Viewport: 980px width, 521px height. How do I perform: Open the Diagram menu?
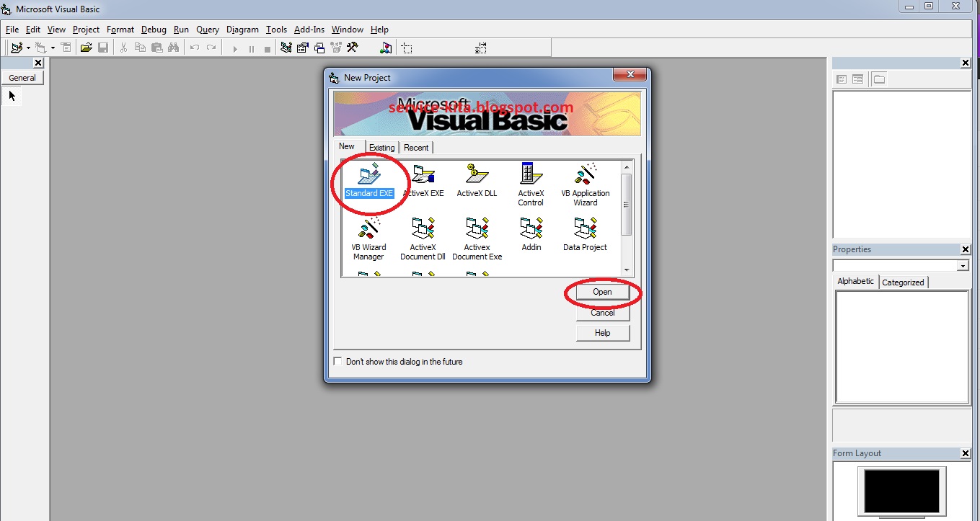(x=242, y=30)
